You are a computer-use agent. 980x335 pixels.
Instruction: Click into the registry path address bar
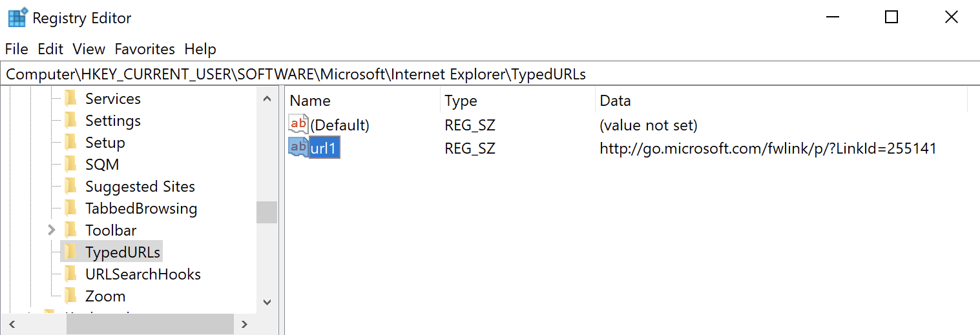point(490,74)
